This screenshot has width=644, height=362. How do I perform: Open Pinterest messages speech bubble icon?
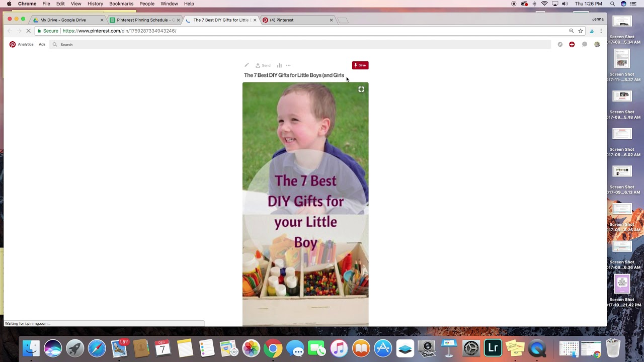pyautogui.click(x=585, y=44)
